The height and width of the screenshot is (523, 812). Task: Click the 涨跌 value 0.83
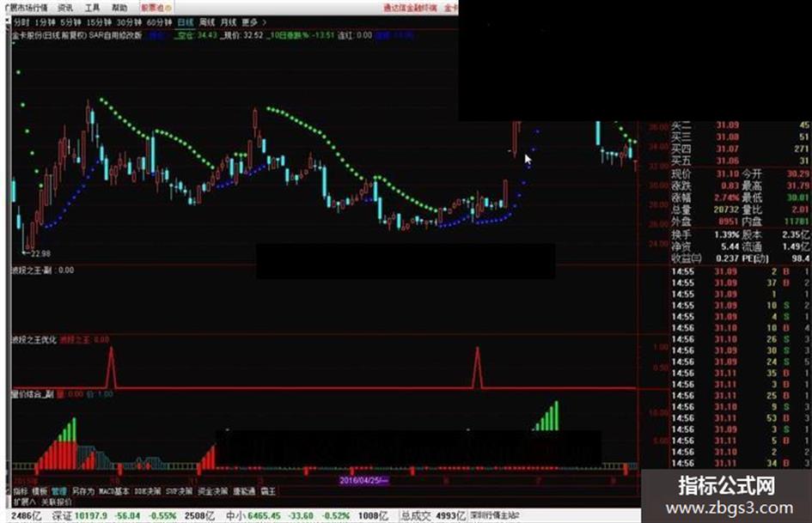730,185
